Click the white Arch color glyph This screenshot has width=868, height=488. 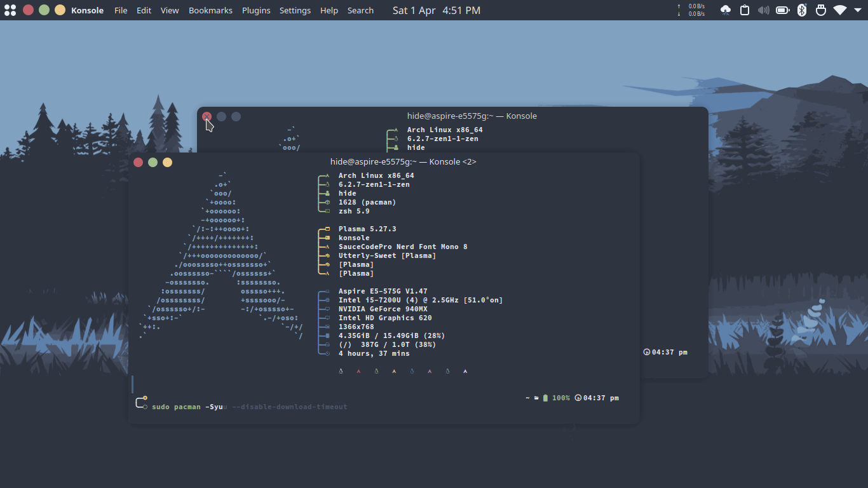coord(465,371)
